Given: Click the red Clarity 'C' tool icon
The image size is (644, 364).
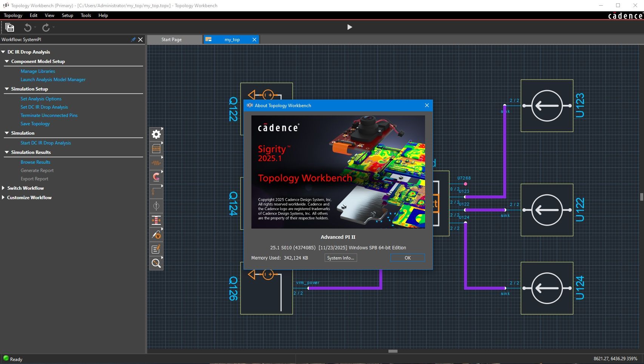Looking at the screenshot, I should (x=156, y=177).
